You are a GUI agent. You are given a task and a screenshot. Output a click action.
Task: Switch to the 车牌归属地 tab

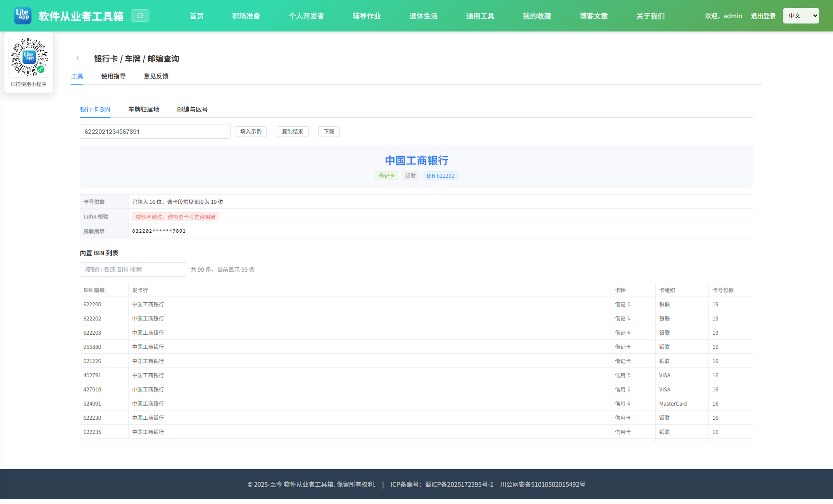click(144, 109)
